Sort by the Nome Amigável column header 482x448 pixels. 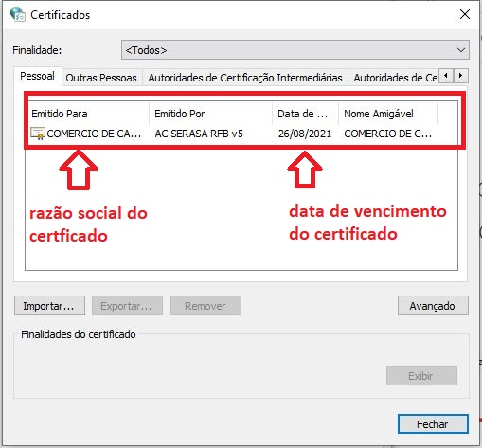pyautogui.click(x=388, y=114)
